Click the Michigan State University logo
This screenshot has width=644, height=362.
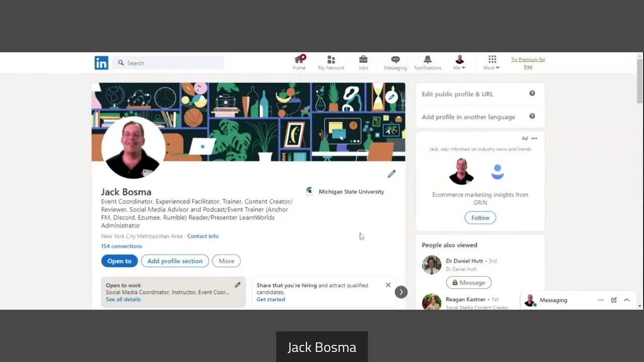pyautogui.click(x=309, y=192)
